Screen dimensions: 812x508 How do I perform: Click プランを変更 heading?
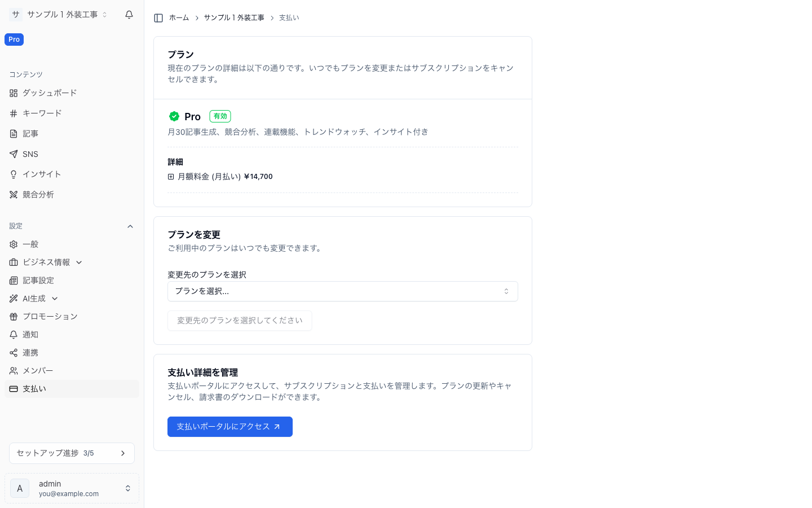(194, 235)
